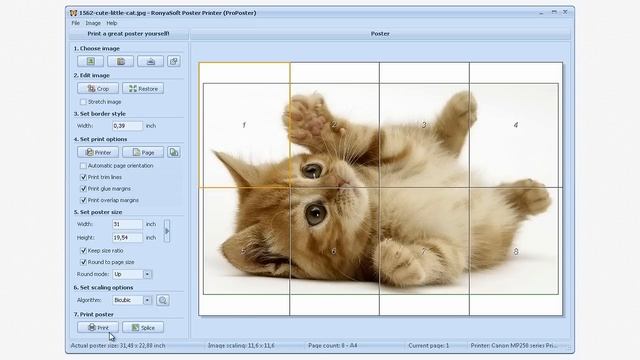
Task: Click the Splice button
Action: click(143, 327)
